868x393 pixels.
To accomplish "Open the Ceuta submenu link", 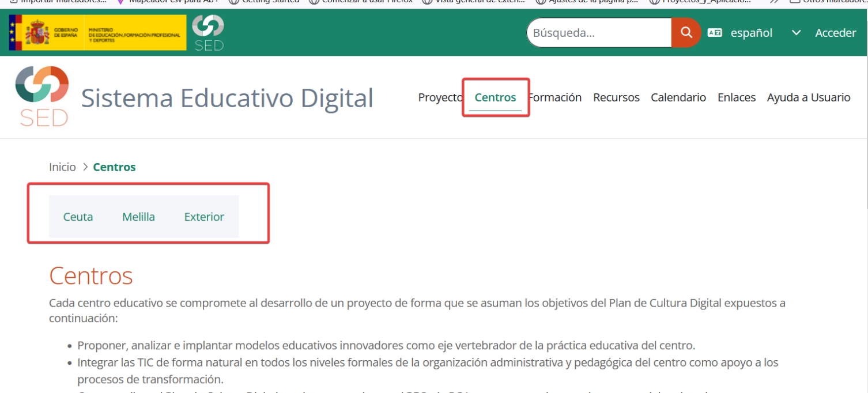I will (78, 217).
